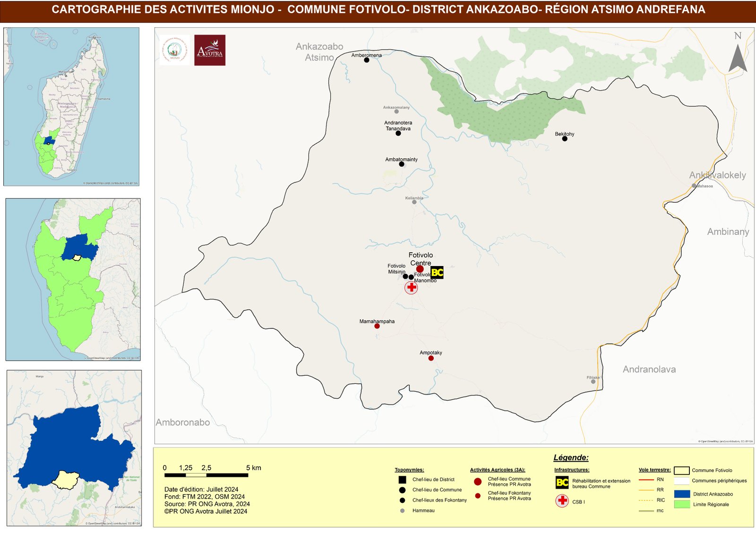Click the Amboronabo commune label
Viewport: 756px width, 534px height.
tap(183, 422)
